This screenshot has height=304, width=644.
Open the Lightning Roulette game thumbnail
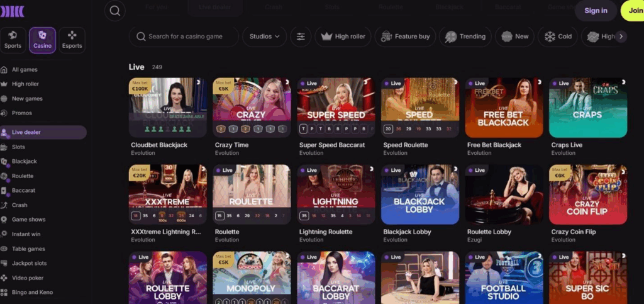tap(336, 194)
